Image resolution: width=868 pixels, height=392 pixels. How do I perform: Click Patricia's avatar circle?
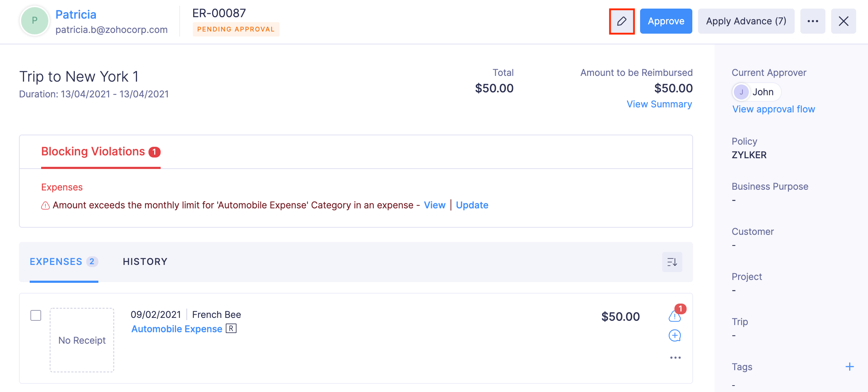[35, 21]
